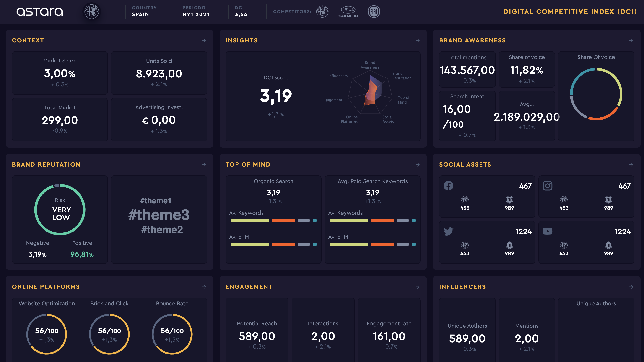Select the Subaru competitor logo

point(348,12)
